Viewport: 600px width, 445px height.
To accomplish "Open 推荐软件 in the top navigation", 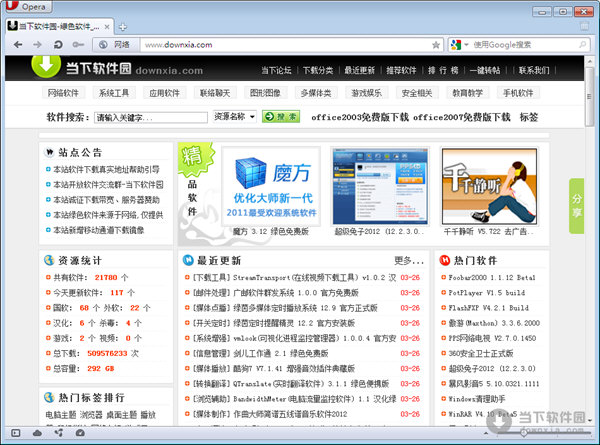I will pyautogui.click(x=401, y=70).
